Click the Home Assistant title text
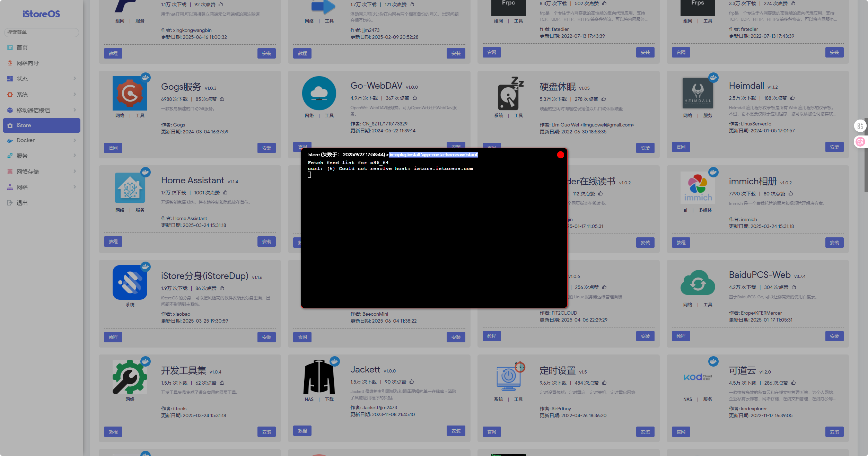The width and height of the screenshot is (868, 456). [192, 180]
